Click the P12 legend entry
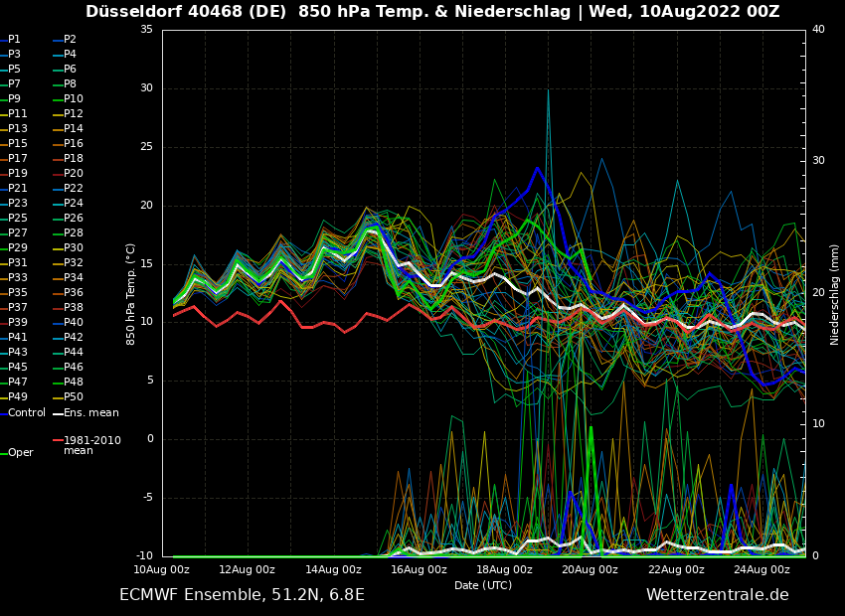This screenshot has height=616, width=845. pos(74,114)
